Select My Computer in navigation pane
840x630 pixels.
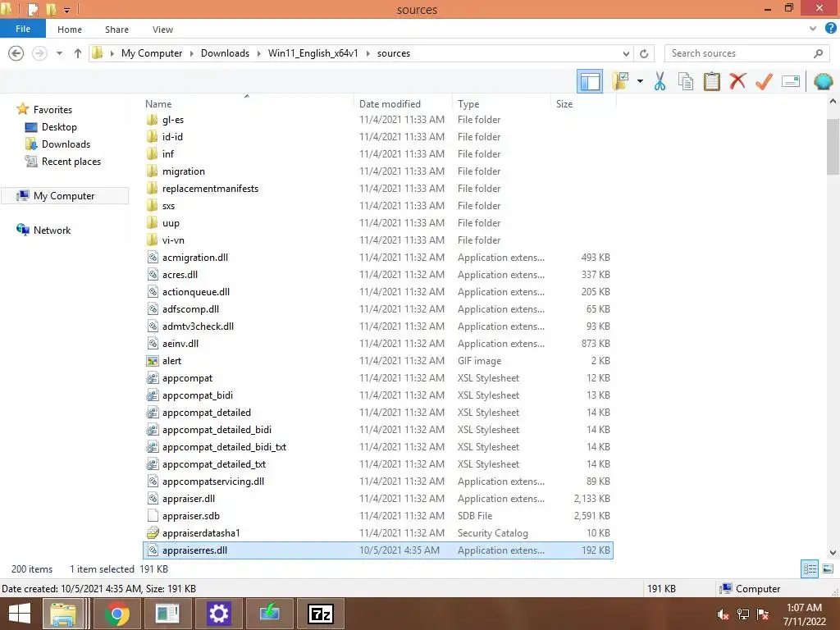pos(64,196)
